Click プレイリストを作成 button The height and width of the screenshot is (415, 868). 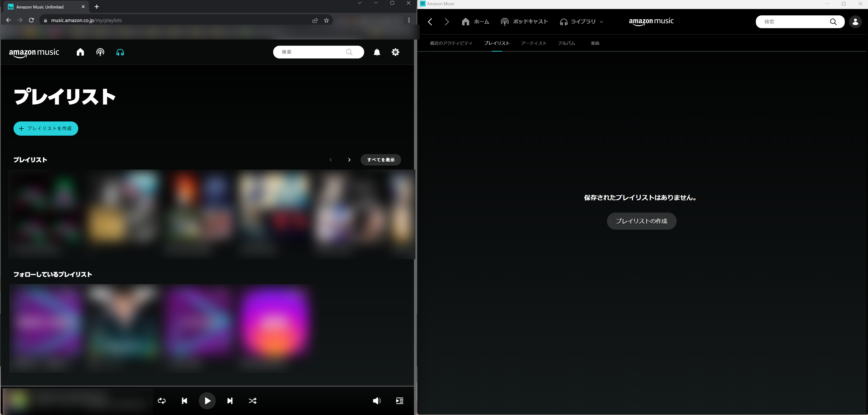coord(46,129)
